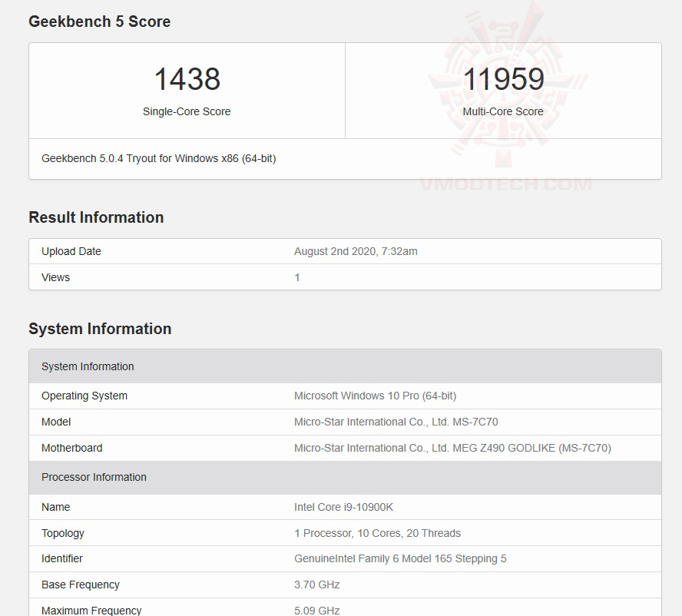Select GenuineIntel Family 6 Model 165 value
Viewport: 682px width, 616px height.
pos(400,558)
